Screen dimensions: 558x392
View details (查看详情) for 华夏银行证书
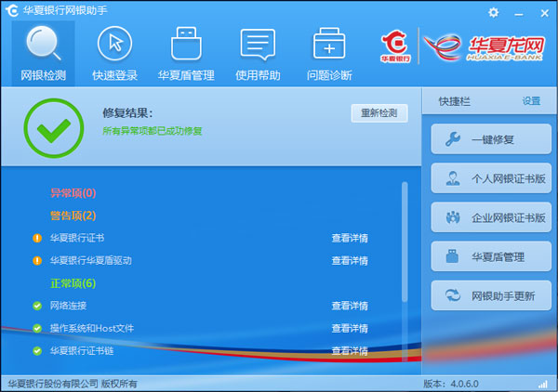[x=350, y=238]
